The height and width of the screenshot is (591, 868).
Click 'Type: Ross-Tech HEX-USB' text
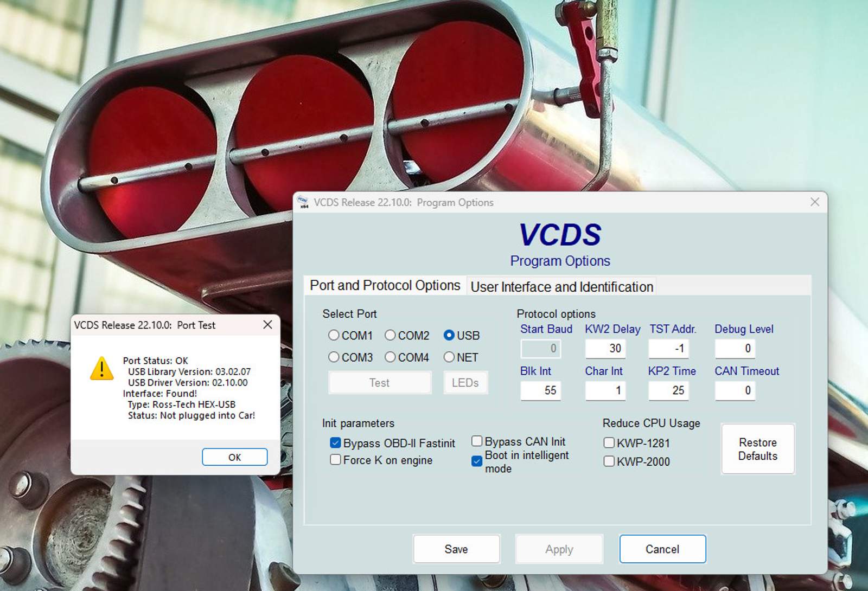click(182, 404)
